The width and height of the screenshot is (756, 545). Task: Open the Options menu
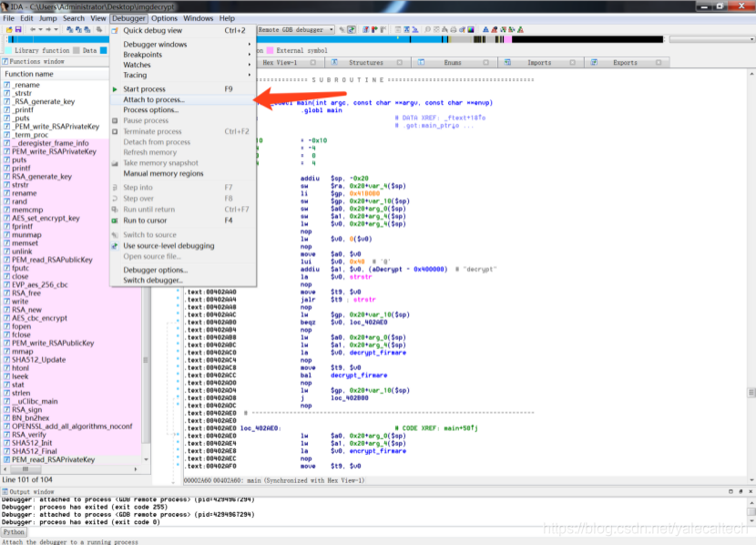[164, 18]
